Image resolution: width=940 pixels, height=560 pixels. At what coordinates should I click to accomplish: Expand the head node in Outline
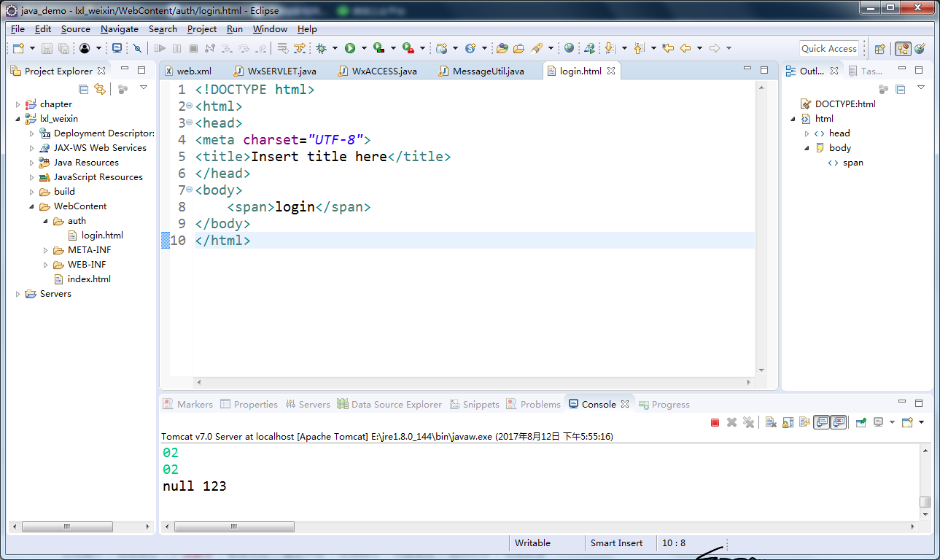807,133
